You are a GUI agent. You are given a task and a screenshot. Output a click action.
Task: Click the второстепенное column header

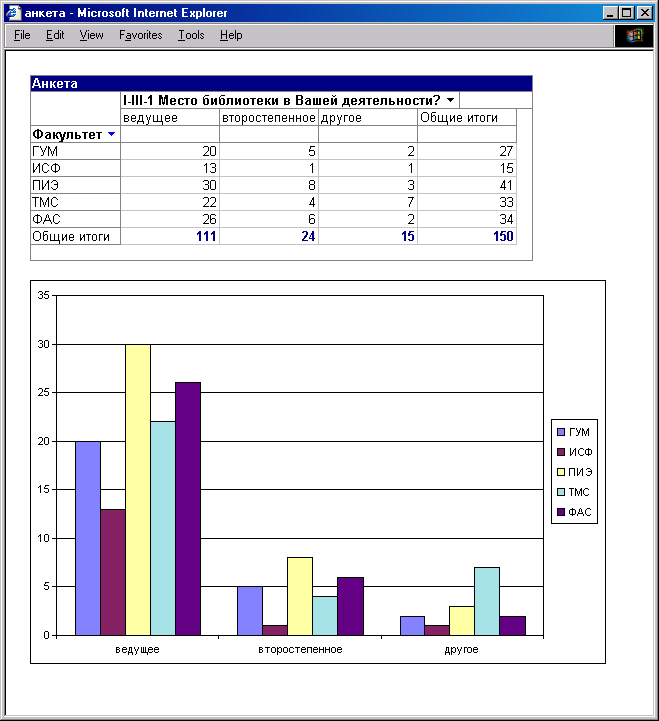(x=269, y=117)
